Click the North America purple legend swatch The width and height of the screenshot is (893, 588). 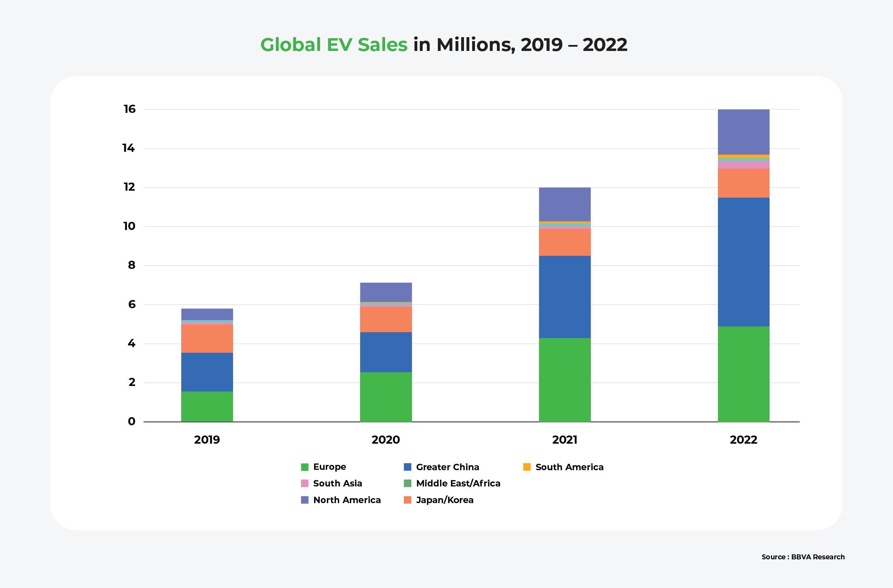(305, 500)
